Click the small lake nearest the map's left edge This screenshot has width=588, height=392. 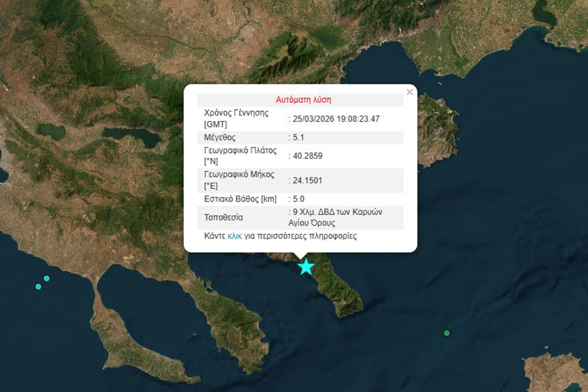(51, 131)
